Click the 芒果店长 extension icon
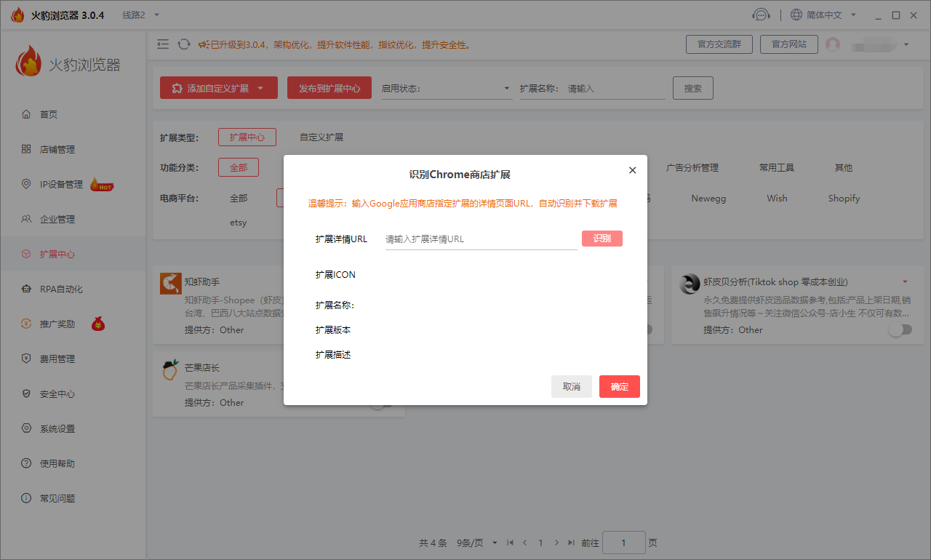 click(x=170, y=370)
